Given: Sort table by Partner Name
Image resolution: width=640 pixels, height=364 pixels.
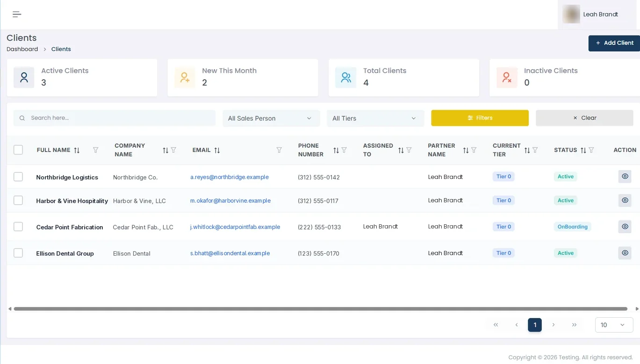Looking at the screenshot, I should tap(466, 150).
